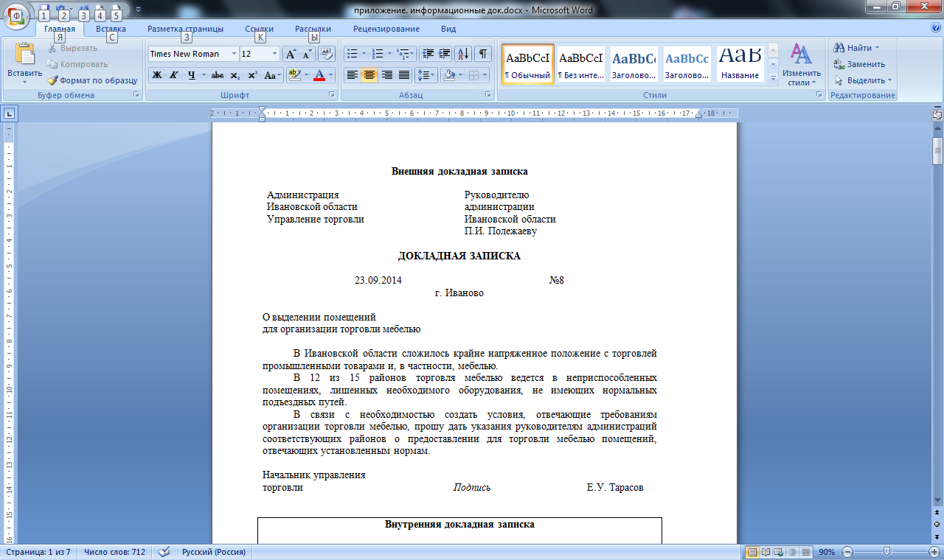
Task: Click the zoom slider handle
Action: click(x=886, y=552)
